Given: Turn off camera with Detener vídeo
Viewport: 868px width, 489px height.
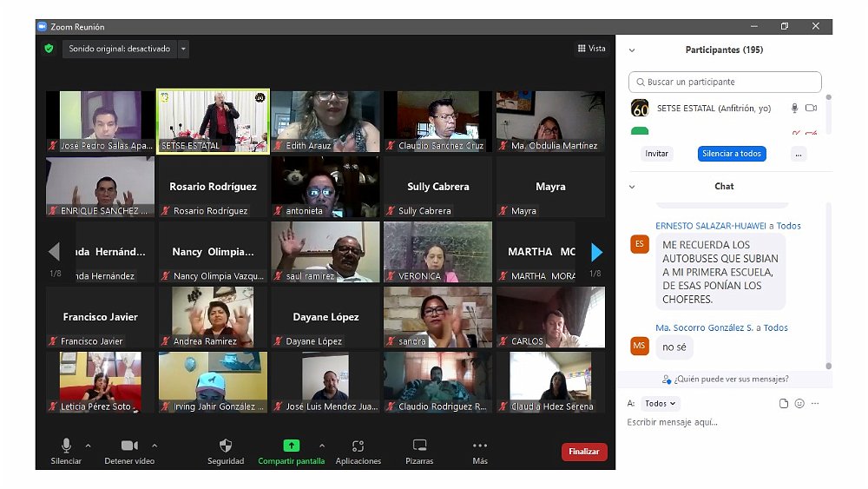Looking at the screenshot, I should pos(129,446).
